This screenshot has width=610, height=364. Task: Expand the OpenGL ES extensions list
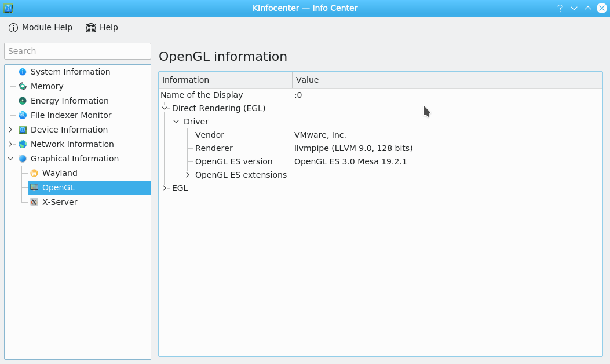[x=188, y=175]
